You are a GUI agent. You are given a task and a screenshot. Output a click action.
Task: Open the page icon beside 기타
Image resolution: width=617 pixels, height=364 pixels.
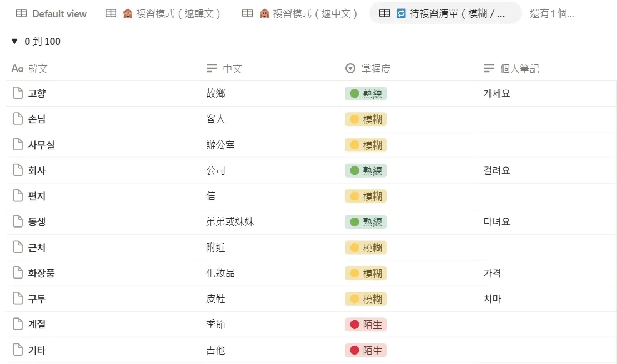tap(18, 350)
